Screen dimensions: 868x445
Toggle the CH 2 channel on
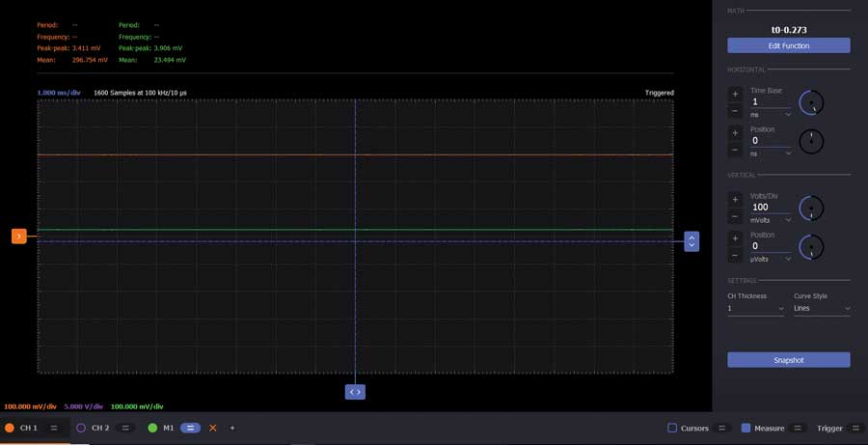81,428
